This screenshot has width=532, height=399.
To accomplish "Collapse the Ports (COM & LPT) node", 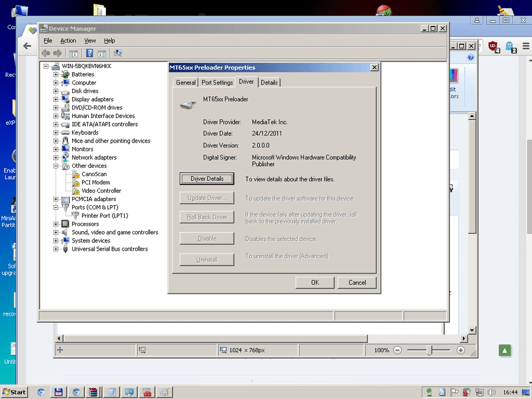I will (56, 207).
